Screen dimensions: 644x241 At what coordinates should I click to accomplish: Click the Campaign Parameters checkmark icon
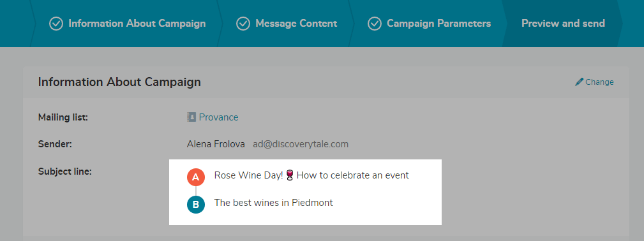point(375,24)
